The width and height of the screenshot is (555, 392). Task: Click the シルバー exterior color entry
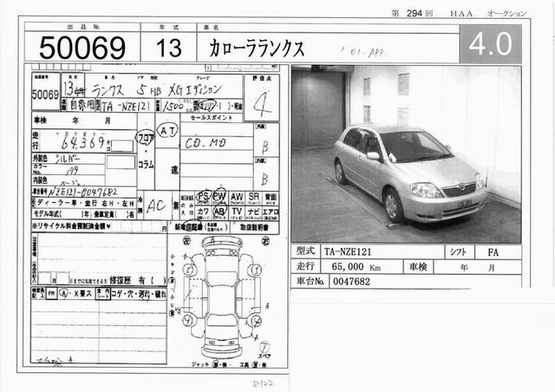(x=68, y=159)
